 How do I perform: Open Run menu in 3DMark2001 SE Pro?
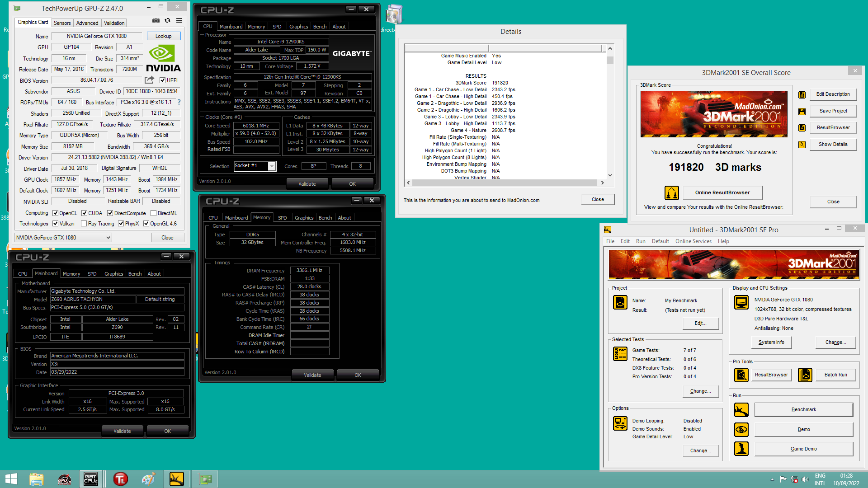(x=641, y=241)
